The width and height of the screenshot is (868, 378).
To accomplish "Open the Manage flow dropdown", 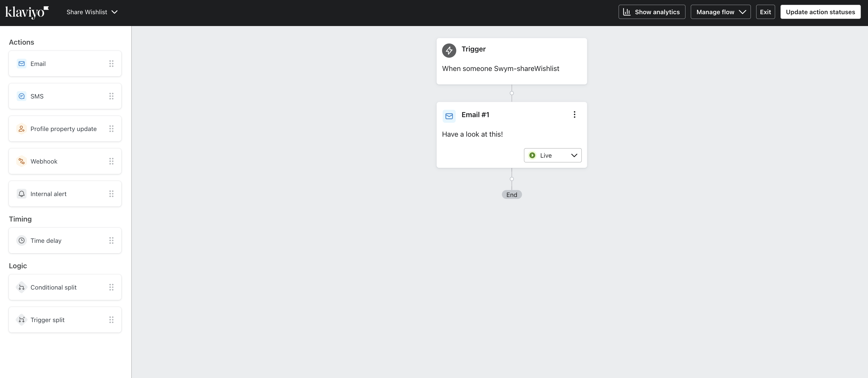I will [x=720, y=12].
